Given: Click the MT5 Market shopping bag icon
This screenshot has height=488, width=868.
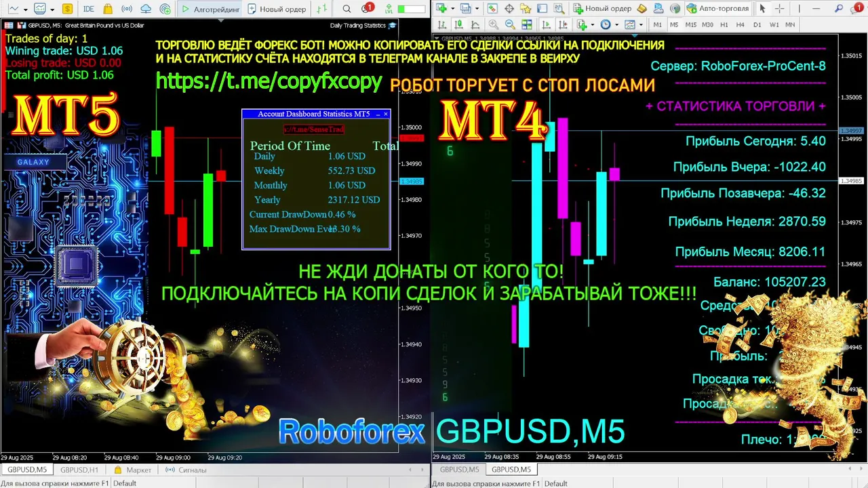Looking at the screenshot, I should tap(108, 9).
